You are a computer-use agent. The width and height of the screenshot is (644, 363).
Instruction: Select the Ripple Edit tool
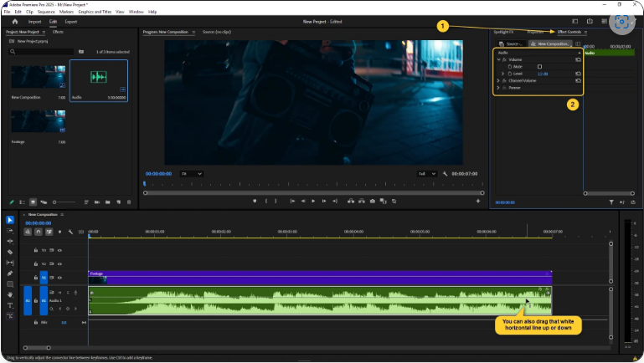coord(10,242)
